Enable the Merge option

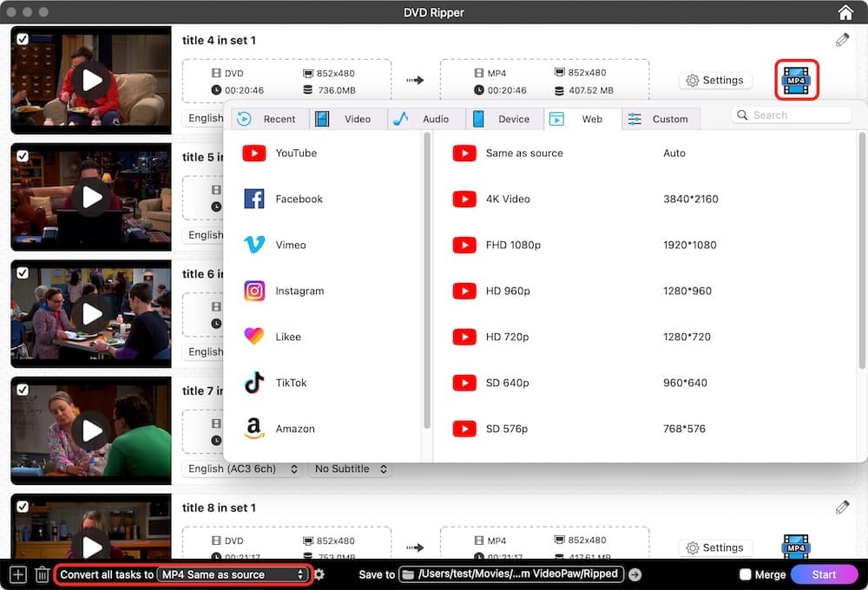click(745, 574)
